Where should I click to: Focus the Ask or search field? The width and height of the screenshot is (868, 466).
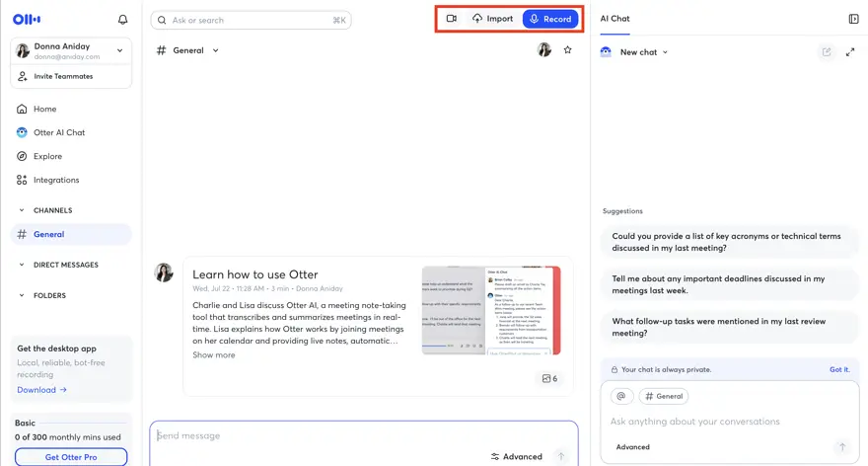tap(251, 20)
